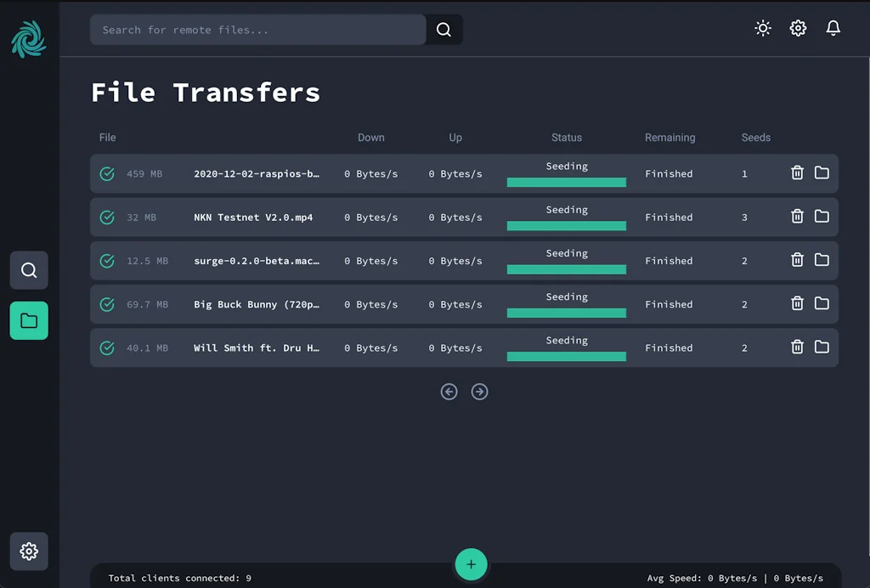Image resolution: width=870 pixels, height=588 pixels.
Task: Open settings gear in top bar
Action: coord(798,28)
